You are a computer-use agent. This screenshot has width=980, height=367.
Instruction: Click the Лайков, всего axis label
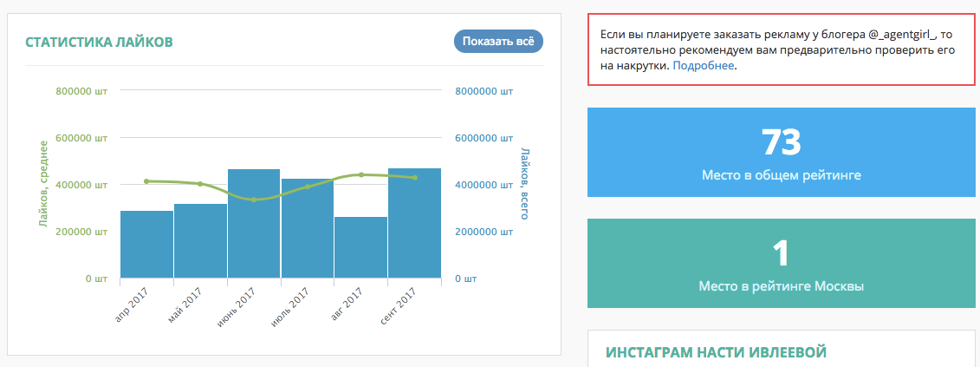click(524, 184)
